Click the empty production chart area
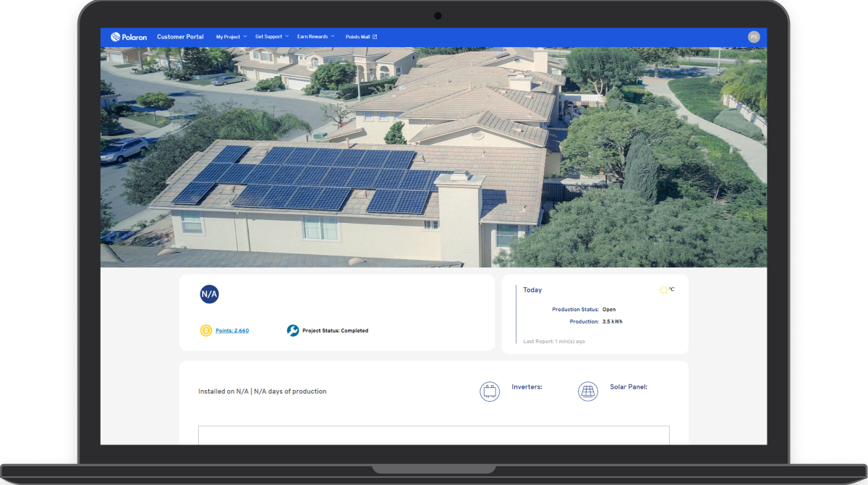868x485 pixels. (434, 435)
